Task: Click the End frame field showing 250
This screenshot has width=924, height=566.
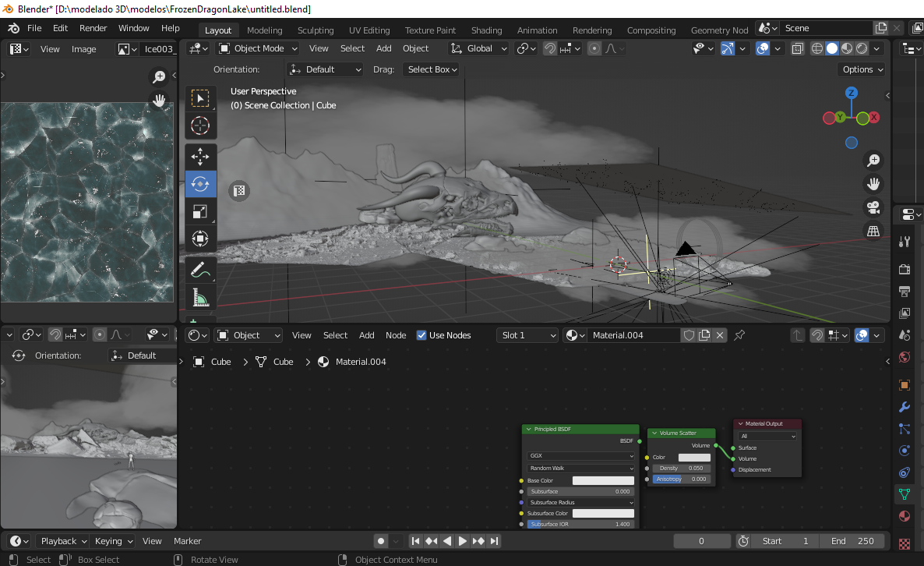Action: [x=852, y=540]
